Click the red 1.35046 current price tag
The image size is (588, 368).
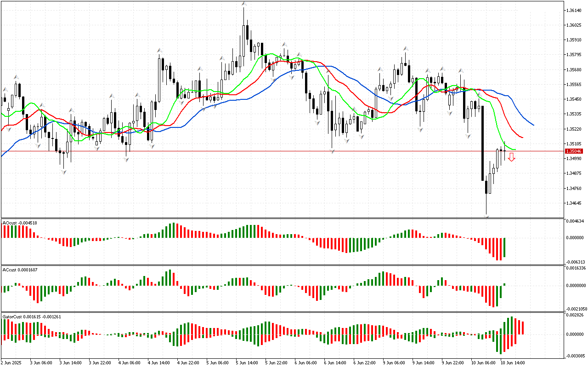coord(574,151)
